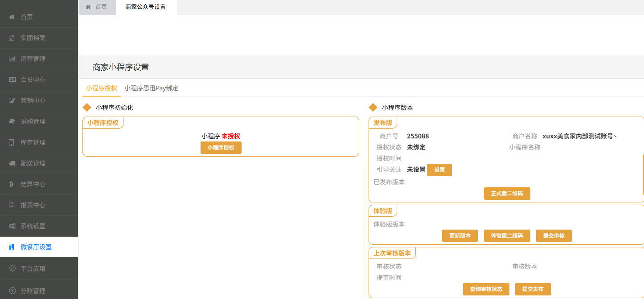
Task: Switch to 小程序思迅Pay绑定 tab
Action: (x=151, y=88)
